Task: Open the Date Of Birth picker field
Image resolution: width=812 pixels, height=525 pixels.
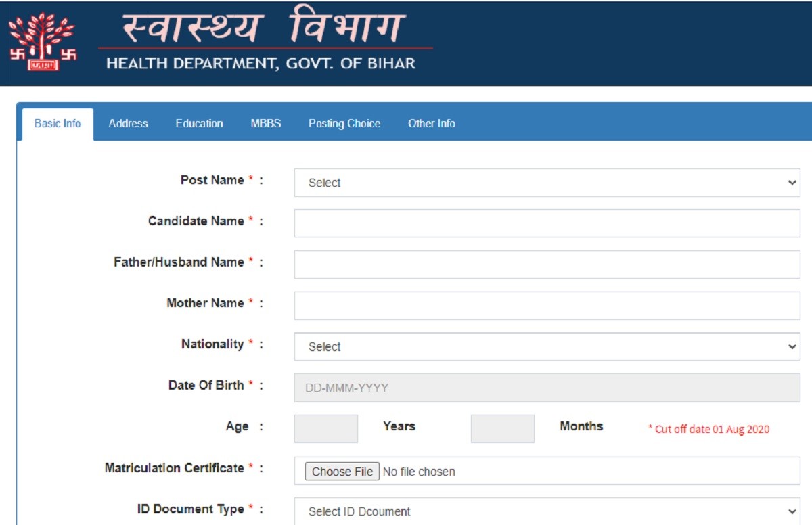Action: (546, 388)
